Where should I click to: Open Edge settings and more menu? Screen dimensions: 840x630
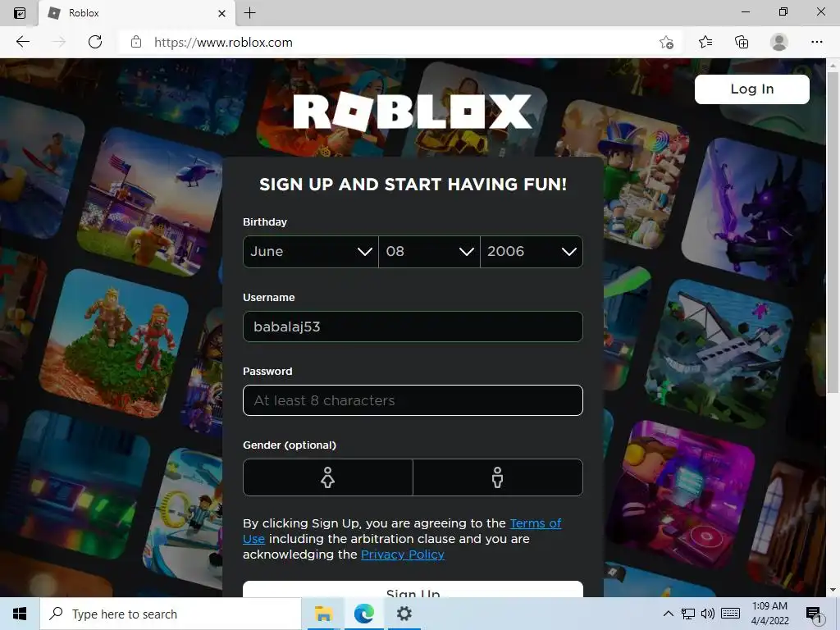point(816,42)
